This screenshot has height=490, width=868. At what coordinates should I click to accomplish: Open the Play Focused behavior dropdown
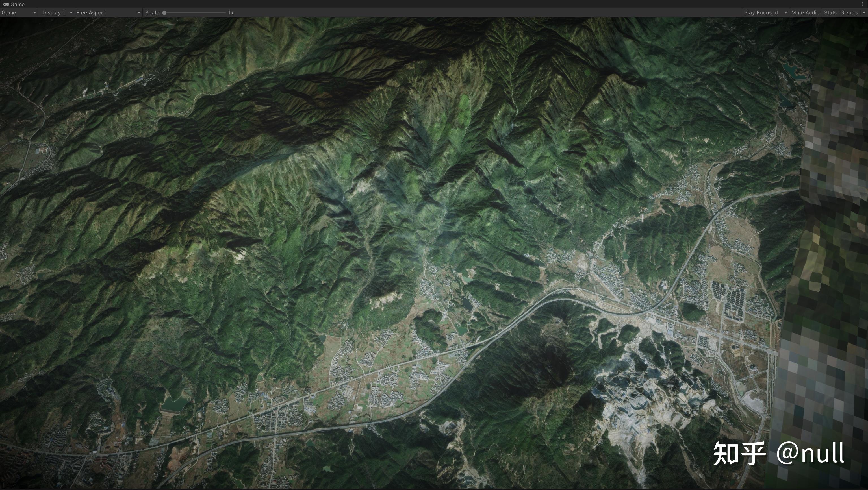coord(761,12)
